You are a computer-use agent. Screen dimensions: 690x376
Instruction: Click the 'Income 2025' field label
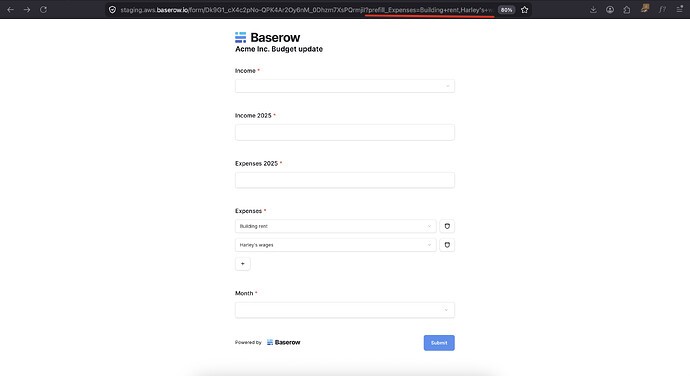253,115
